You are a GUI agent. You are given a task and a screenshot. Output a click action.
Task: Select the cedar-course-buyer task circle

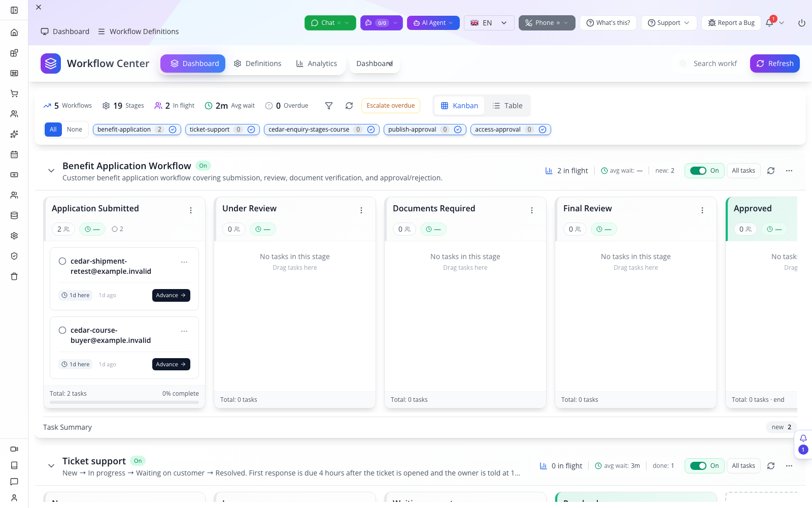(x=62, y=330)
